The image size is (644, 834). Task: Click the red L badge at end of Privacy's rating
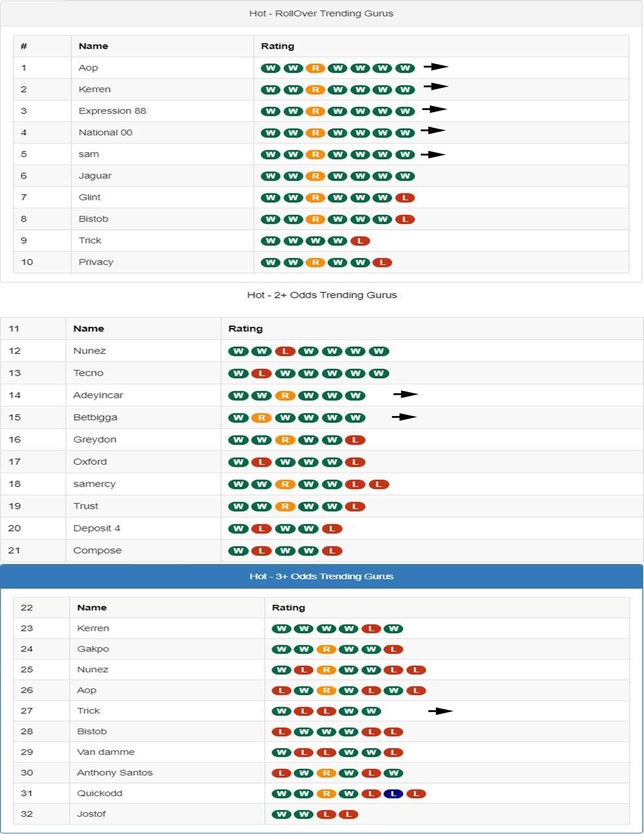point(383,262)
